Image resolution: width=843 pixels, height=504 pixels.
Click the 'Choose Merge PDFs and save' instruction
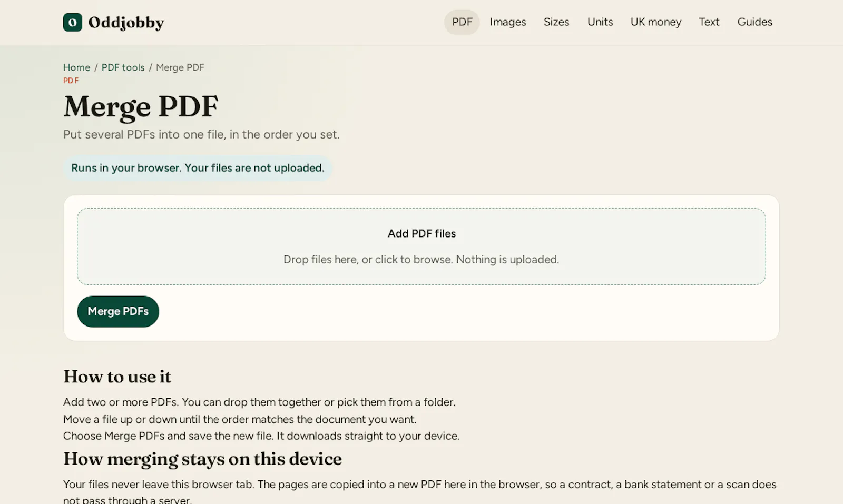261,436
